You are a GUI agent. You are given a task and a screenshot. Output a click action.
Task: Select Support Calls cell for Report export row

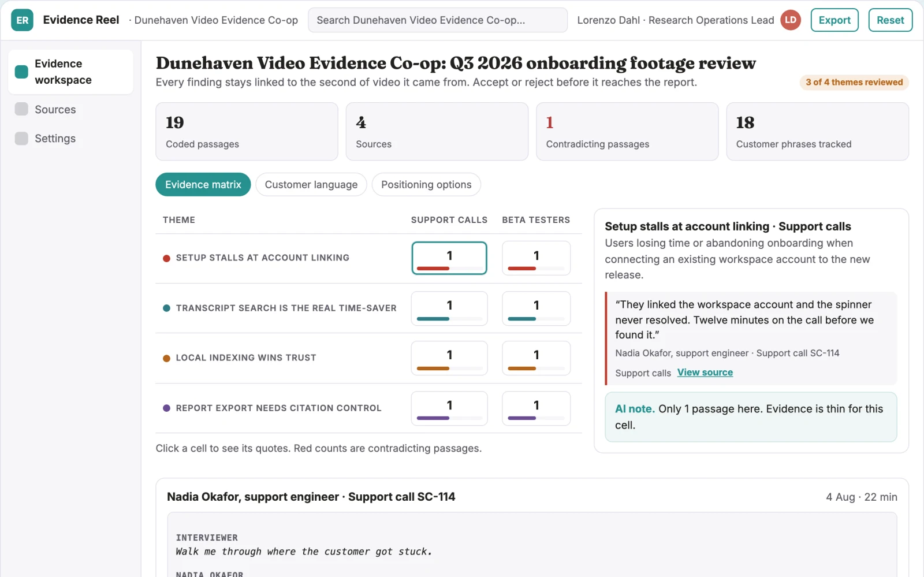(449, 408)
